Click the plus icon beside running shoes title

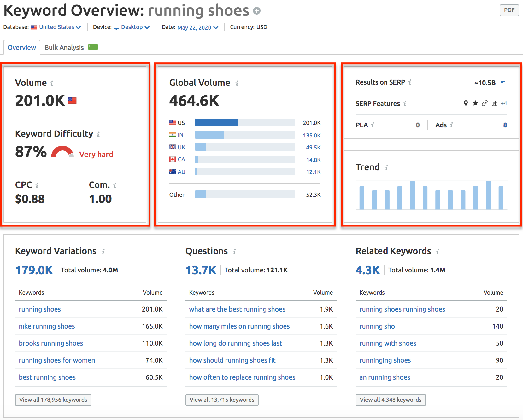257,11
